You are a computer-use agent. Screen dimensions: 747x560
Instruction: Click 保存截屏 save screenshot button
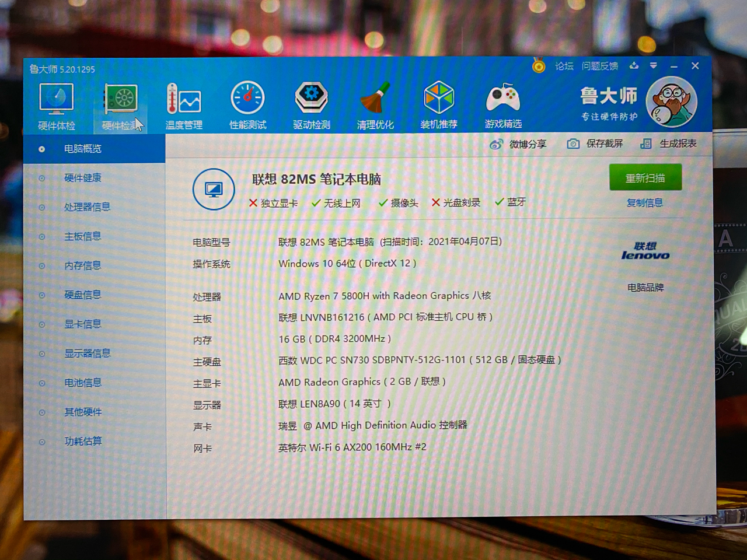coord(595,143)
